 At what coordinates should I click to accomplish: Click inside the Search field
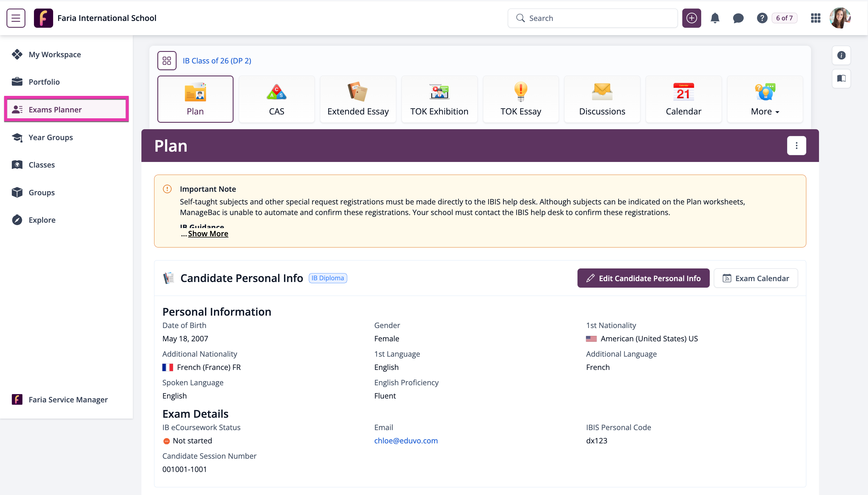click(592, 18)
